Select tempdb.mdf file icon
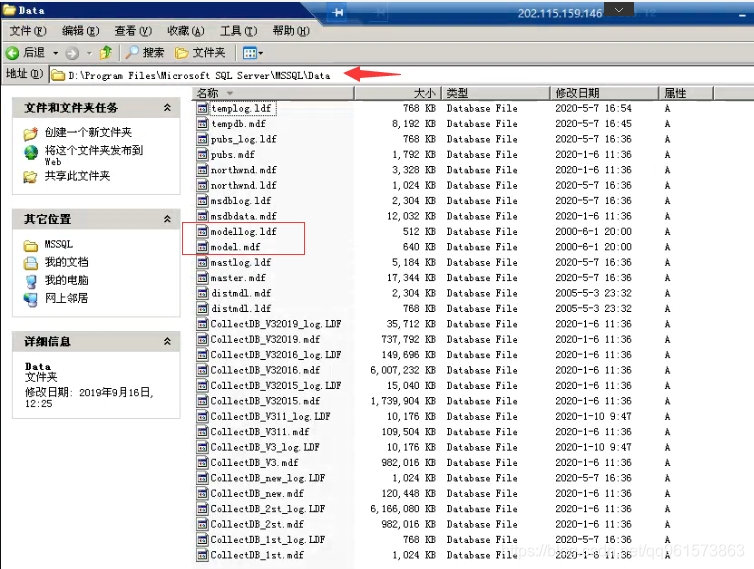The height and width of the screenshot is (569, 754). click(x=202, y=124)
